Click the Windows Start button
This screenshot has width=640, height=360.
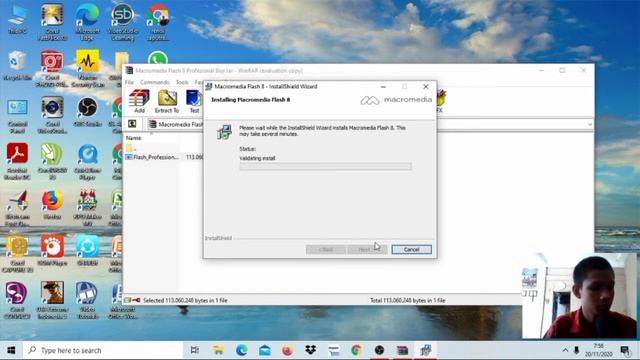[x=11, y=350]
